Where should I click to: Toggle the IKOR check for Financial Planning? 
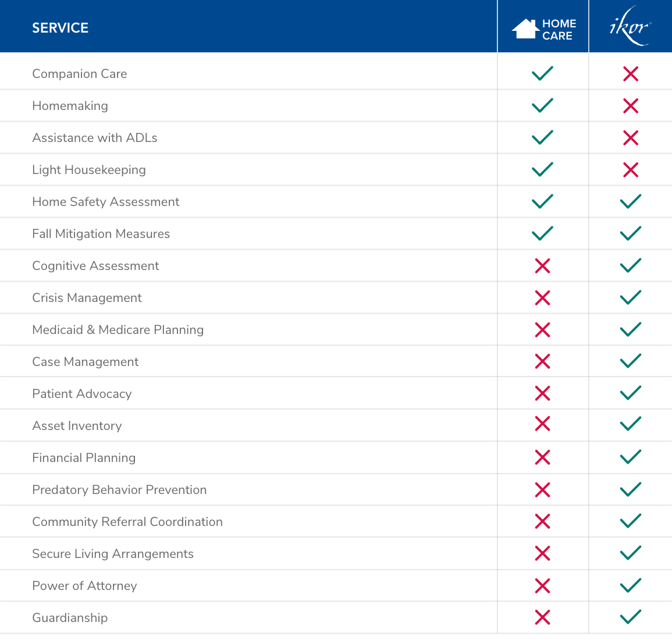(x=630, y=457)
